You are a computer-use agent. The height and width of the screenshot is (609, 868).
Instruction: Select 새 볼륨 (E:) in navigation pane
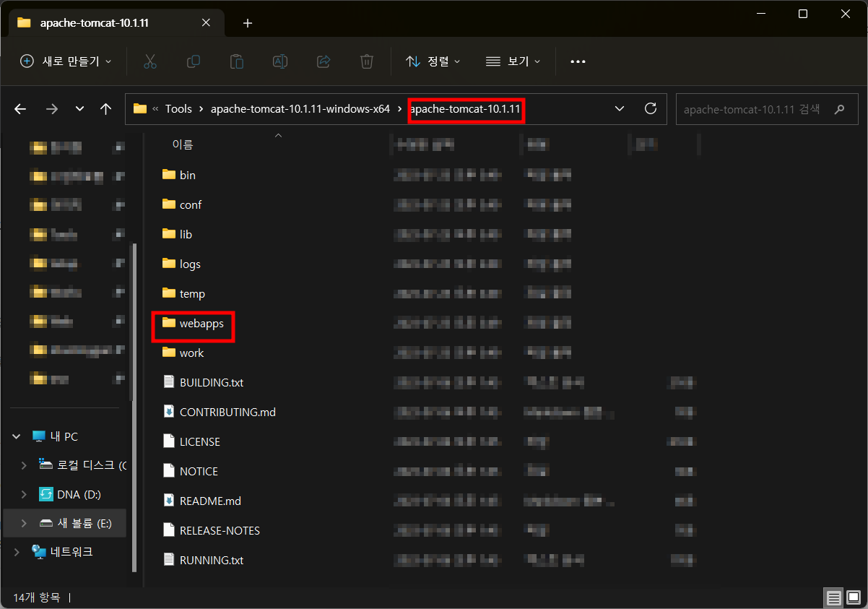click(x=76, y=523)
